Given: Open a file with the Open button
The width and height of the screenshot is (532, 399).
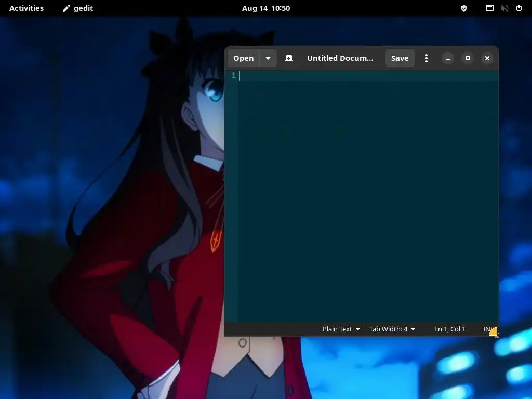Looking at the screenshot, I should [243, 58].
